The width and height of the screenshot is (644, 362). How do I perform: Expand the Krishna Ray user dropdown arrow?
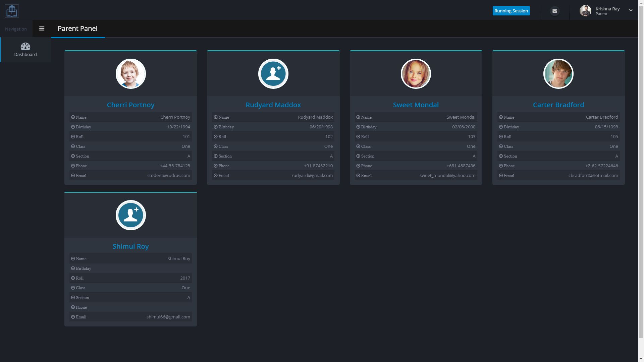(631, 10)
